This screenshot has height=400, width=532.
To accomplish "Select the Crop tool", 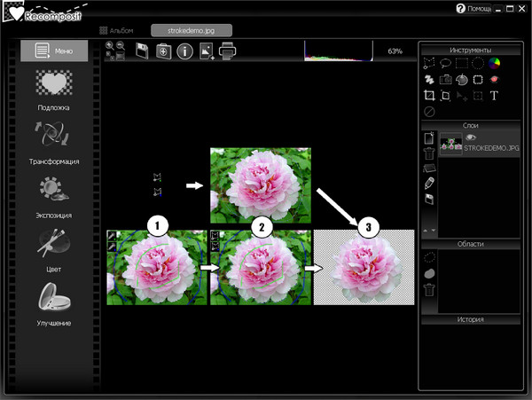I will 429,95.
